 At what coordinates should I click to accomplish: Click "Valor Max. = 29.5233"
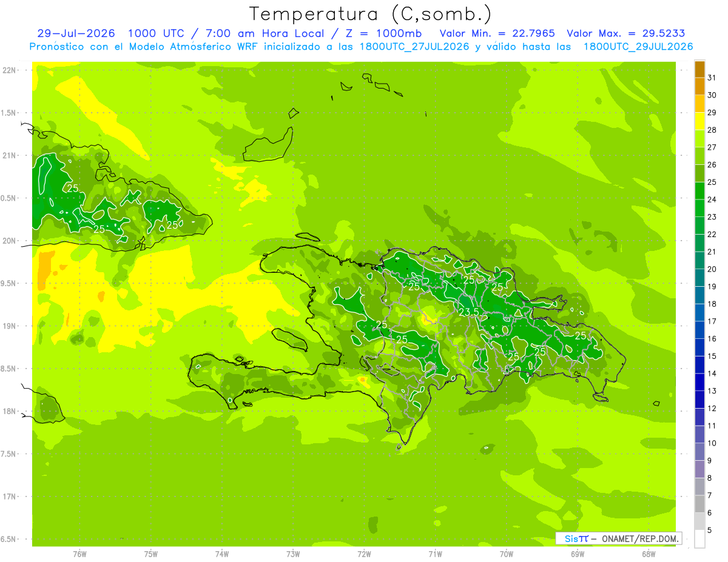pos(626,33)
